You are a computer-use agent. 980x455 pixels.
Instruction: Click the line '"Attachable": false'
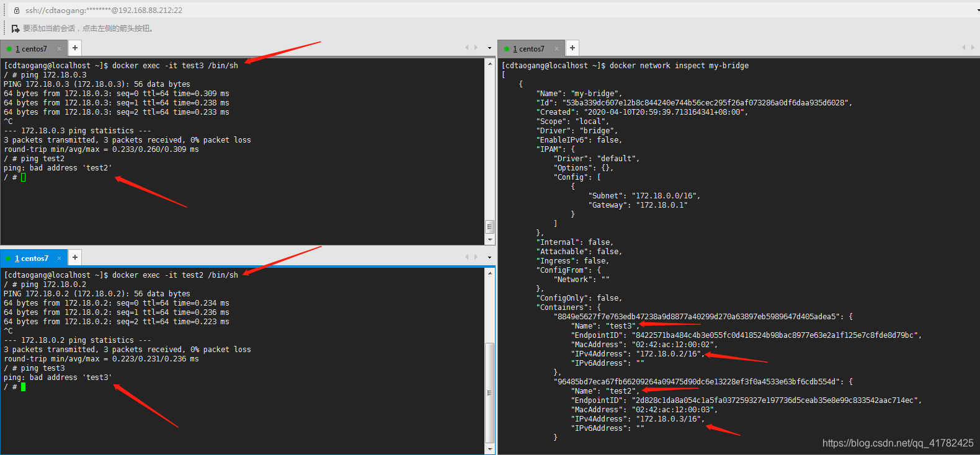[579, 252]
